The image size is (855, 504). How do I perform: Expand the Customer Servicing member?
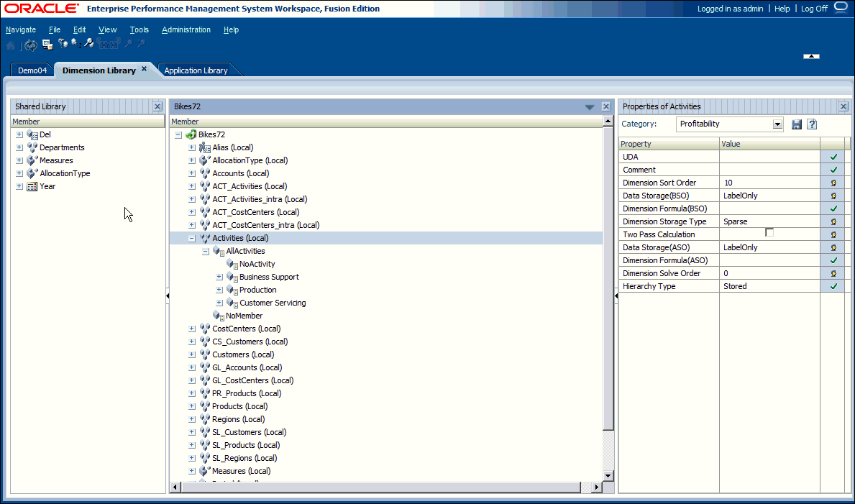click(219, 303)
